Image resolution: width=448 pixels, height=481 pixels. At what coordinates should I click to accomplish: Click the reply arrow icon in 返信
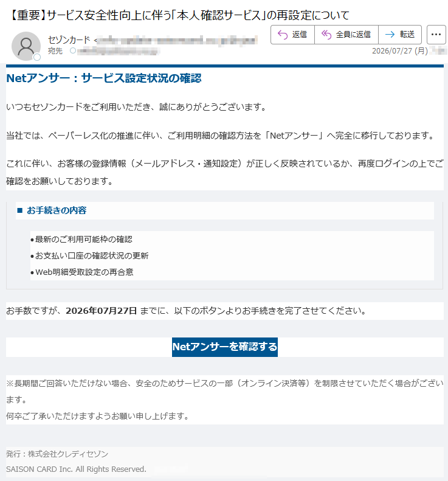pos(283,35)
